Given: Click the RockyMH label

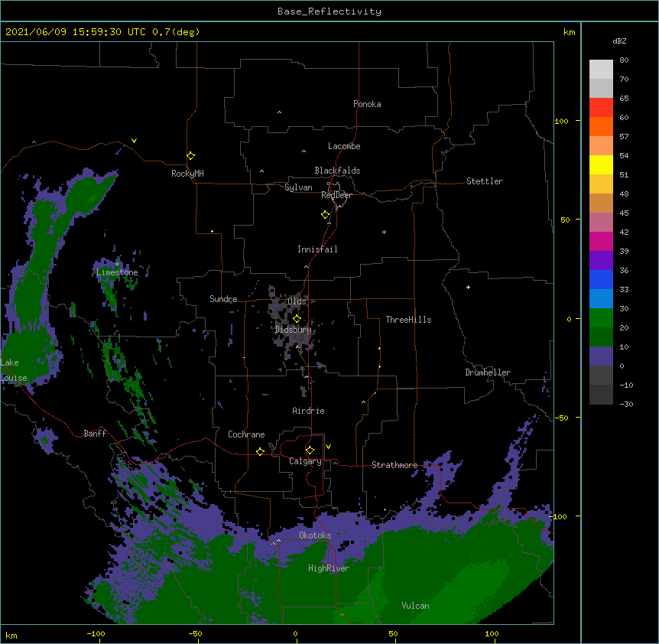Looking at the screenshot, I should tap(187, 174).
